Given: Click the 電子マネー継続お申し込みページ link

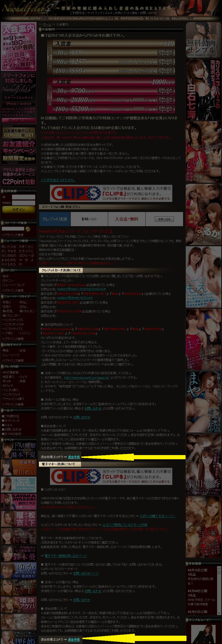Looking at the screenshot, I should coord(66,556).
